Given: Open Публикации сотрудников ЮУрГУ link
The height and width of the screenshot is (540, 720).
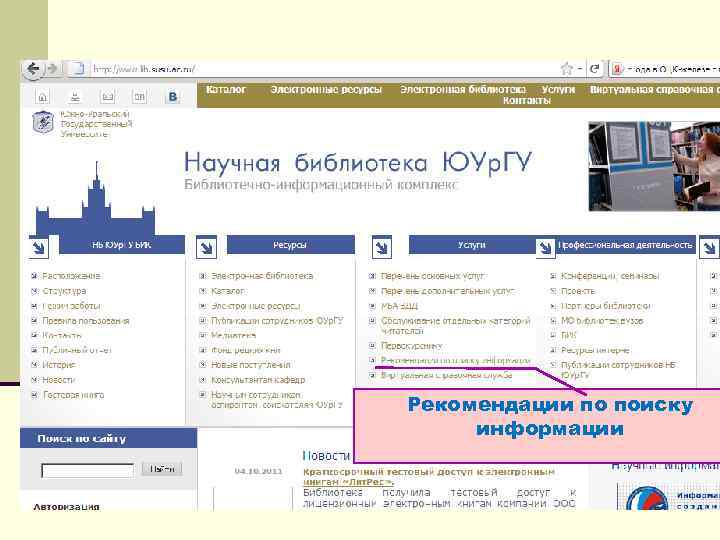Looking at the screenshot, I should (277, 321).
